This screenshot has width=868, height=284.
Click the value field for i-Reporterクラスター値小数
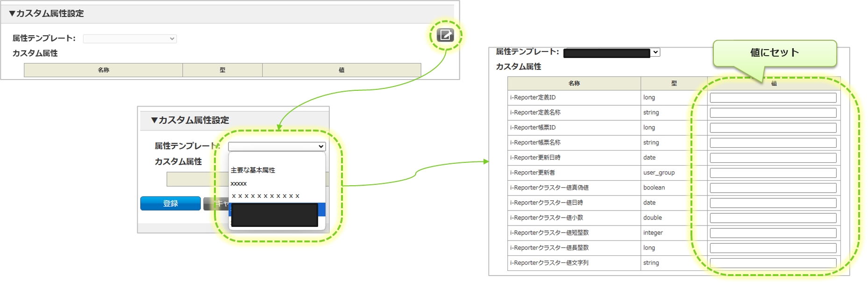pos(773,218)
